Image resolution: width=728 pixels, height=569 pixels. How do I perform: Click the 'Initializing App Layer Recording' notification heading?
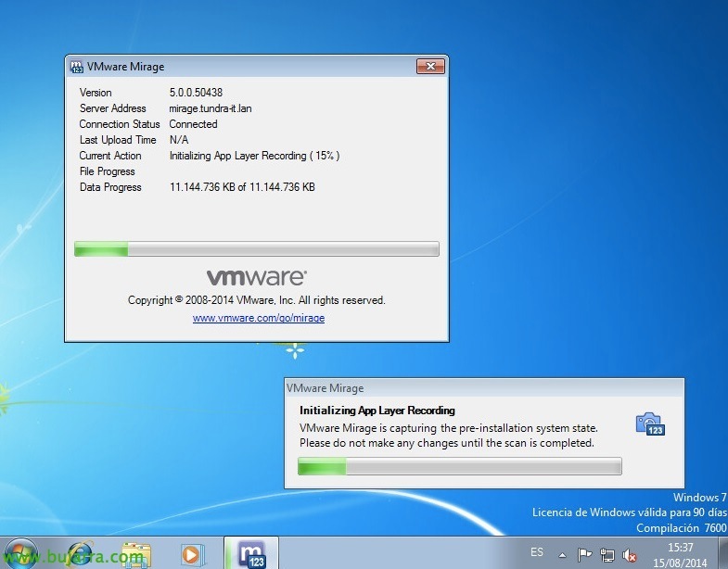point(377,411)
